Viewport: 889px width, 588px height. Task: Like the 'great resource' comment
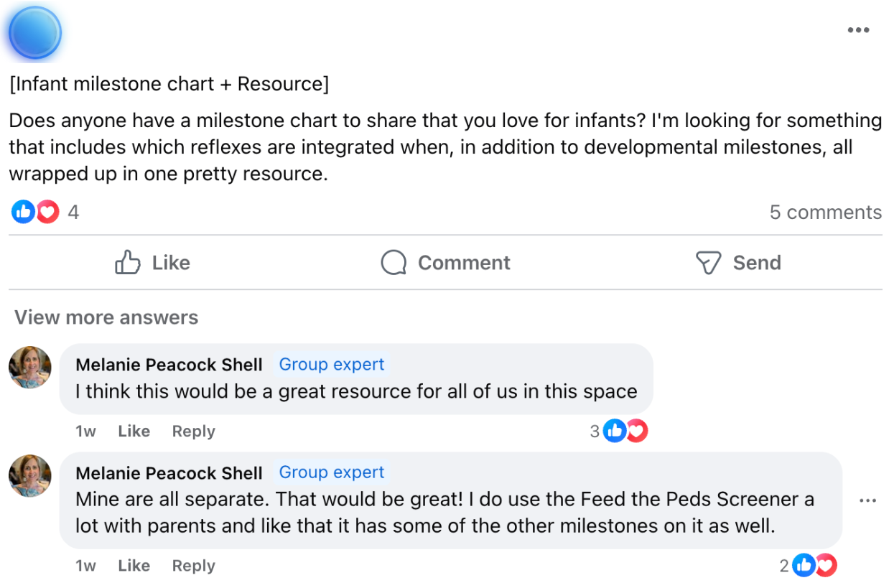coord(134,431)
